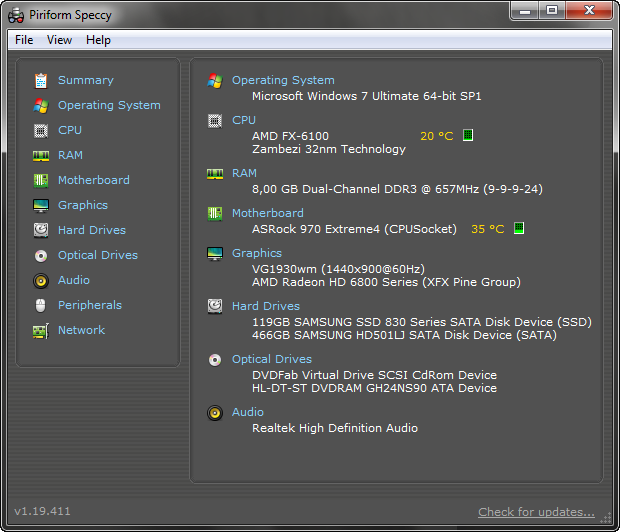
Task: Click the Audio speaker icon in summary panel
Action: point(215,413)
